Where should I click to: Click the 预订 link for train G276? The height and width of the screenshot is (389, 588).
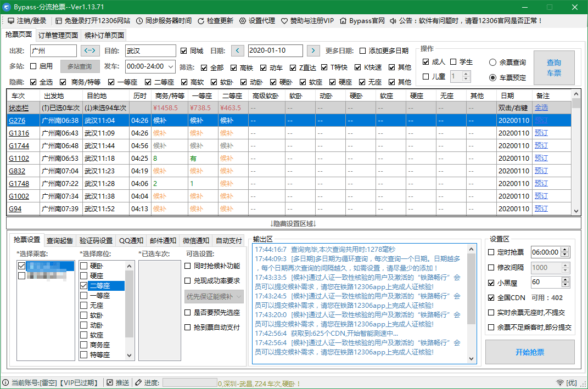click(x=540, y=120)
